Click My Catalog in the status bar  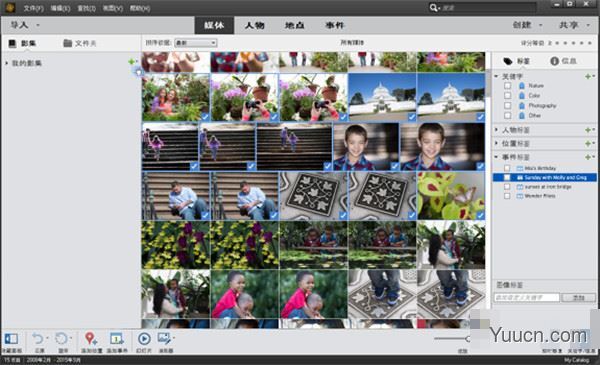coord(576,360)
